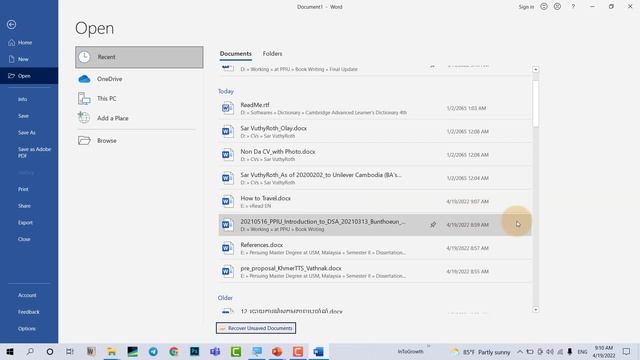Click Add a Place
640x360 pixels.
pos(139,118)
